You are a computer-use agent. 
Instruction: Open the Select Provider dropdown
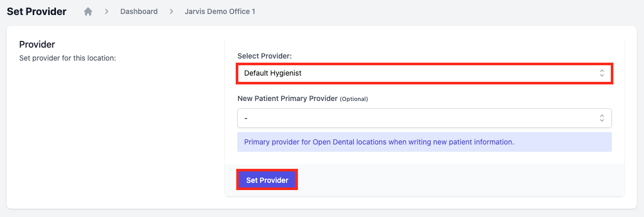click(424, 73)
